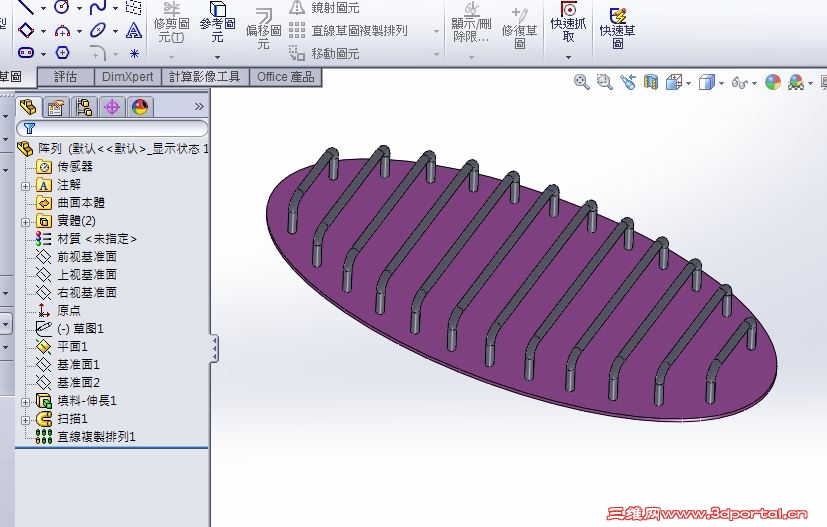Open the ConfigurationManager tab
This screenshot has height=527, width=827.
pyautogui.click(x=84, y=107)
